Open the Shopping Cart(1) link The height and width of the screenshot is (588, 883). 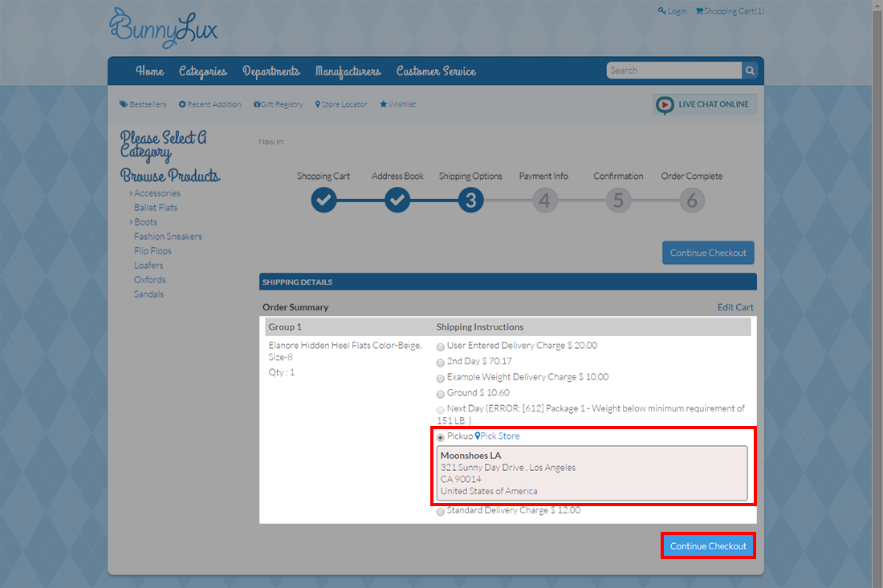(734, 10)
